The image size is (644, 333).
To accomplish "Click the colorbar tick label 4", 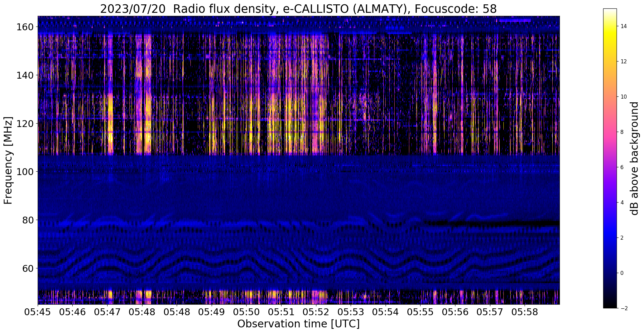I will point(622,203).
